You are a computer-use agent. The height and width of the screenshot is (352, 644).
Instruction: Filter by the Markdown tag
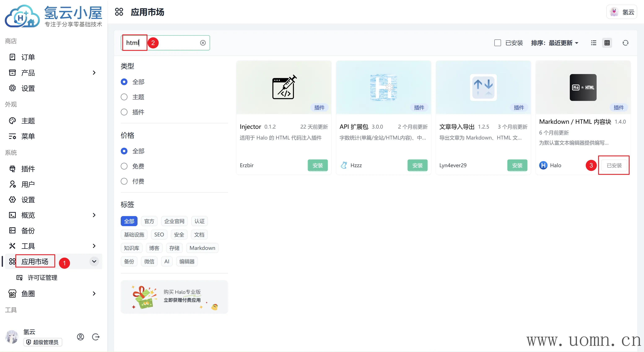(x=202, y=248)
